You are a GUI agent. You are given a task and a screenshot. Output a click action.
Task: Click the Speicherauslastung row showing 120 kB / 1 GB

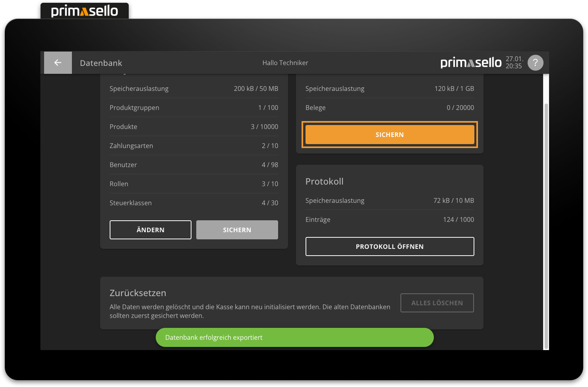point(389,88)
